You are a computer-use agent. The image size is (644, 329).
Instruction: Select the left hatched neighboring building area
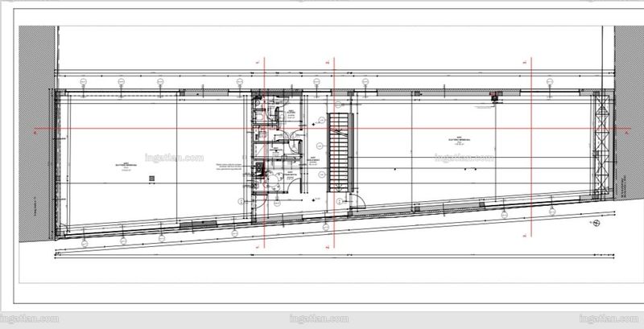click(x=37, y=134)
